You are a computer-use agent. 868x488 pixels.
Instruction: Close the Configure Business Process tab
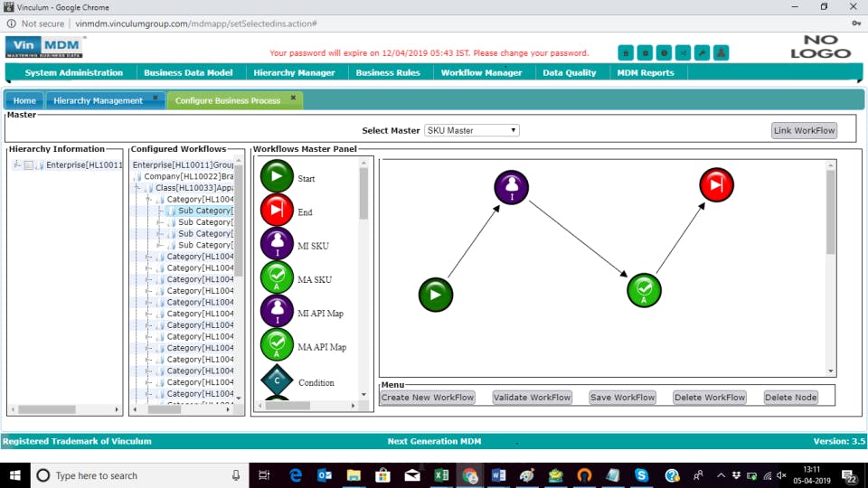[293, 98]
